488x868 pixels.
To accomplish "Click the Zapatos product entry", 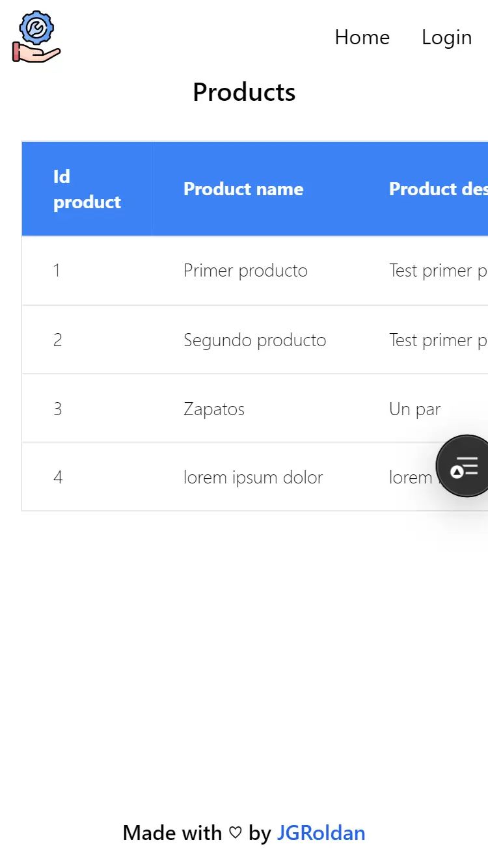I will pyautogui.click(x=213, y=409).
